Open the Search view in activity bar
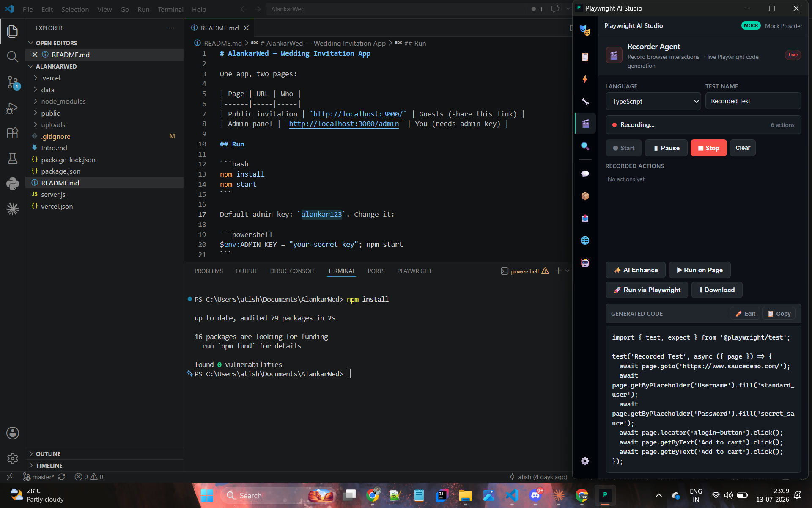The width and height of the screenshot is (812, 508). 13,56
